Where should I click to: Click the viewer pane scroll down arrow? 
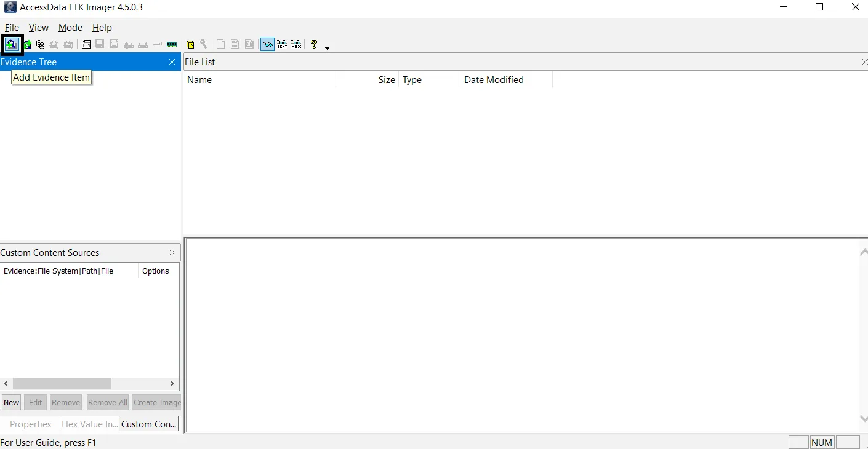click(864, 419)
